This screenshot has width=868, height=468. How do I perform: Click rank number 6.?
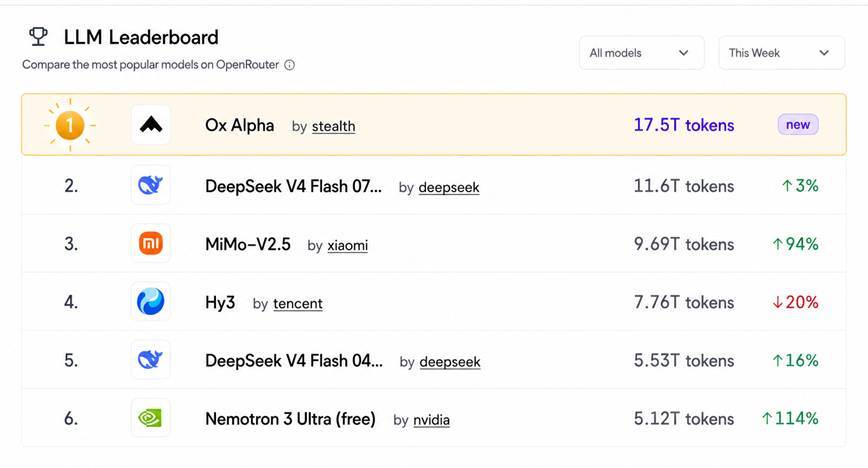point(71,418)
